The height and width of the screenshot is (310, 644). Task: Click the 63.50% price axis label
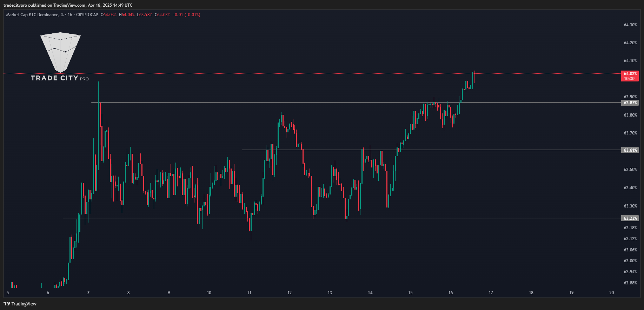click(x=630, y=170)
